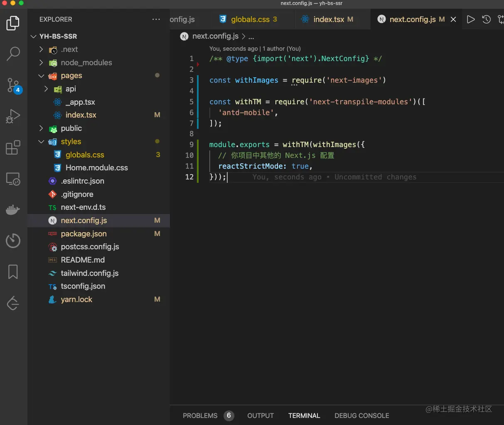The image size is (504, 425).
Task: Open the Search view icon
Action: pos(12,54)
